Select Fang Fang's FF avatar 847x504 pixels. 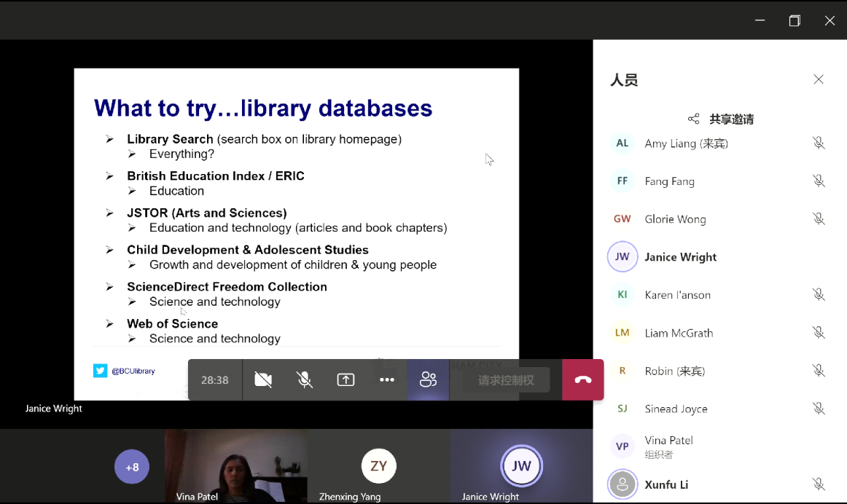point(622,181)
